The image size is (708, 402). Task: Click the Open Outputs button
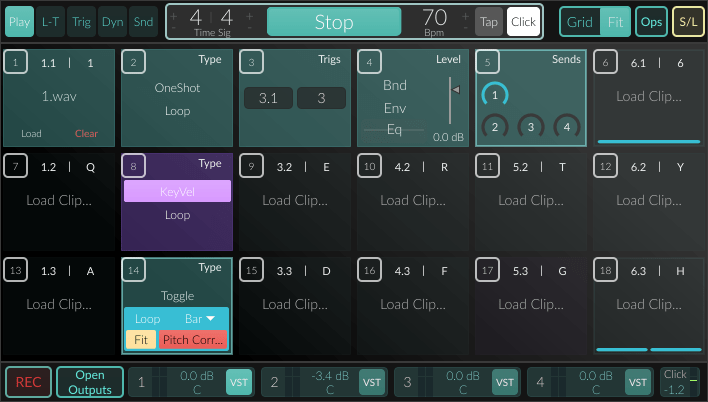click(x=90, y=382)
